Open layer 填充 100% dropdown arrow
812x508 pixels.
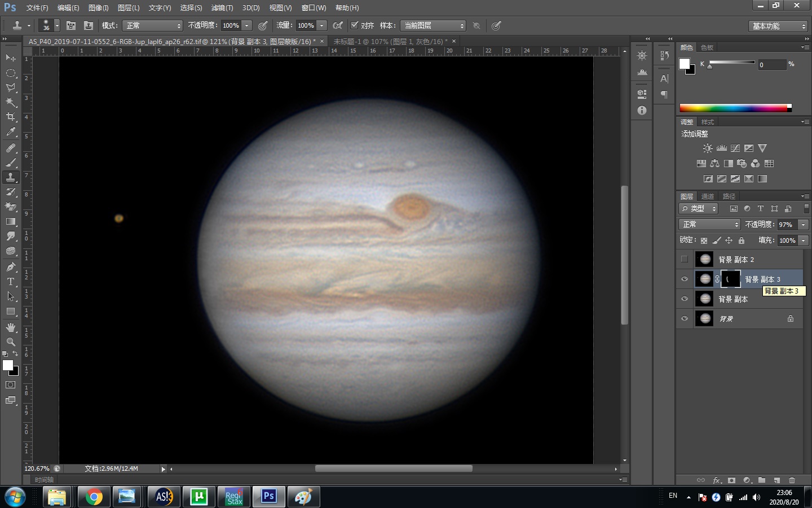804,240
